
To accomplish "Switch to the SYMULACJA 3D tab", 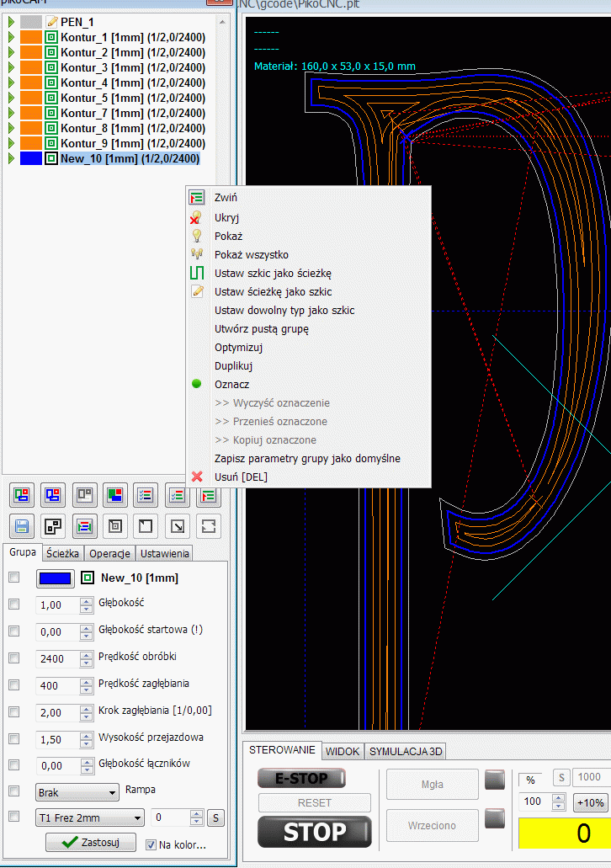I will pos(406,751).
